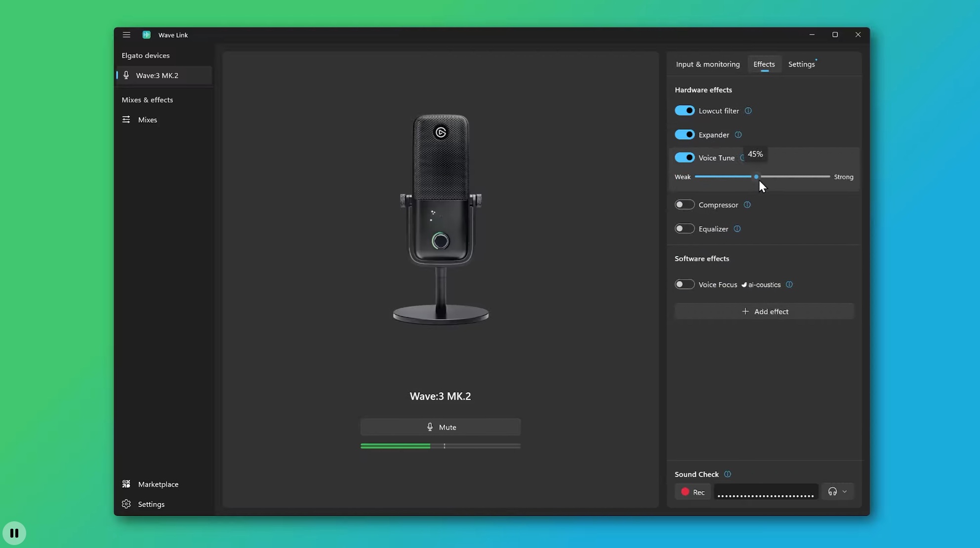
Task: Click the Compressor info icon
Action: (747, 205)
